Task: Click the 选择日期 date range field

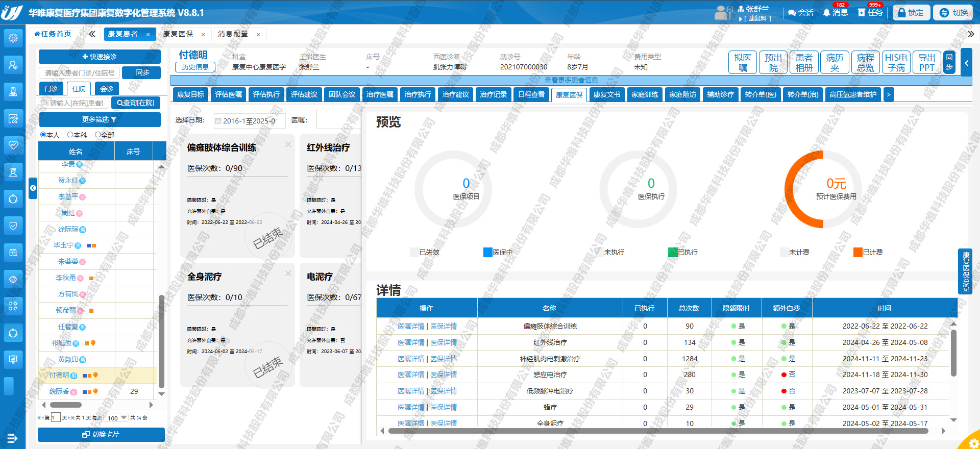Action: pyautogui.click(x=249, y=121)
